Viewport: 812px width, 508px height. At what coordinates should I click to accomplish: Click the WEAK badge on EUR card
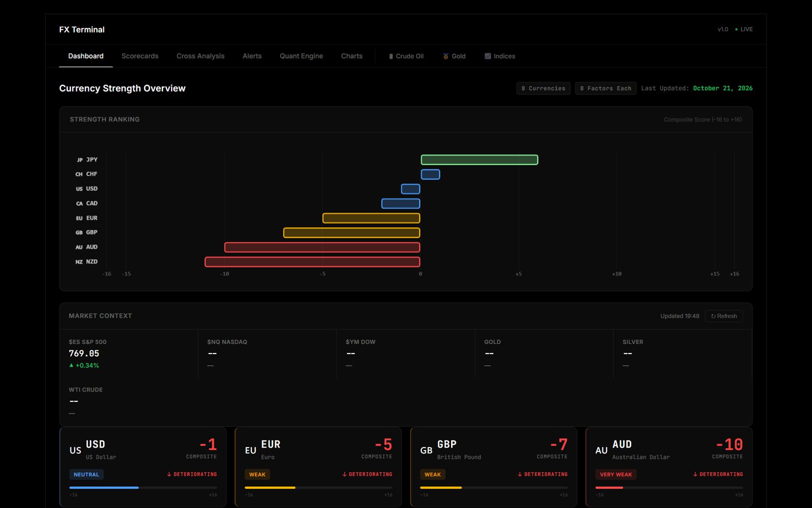pos(257,474)
